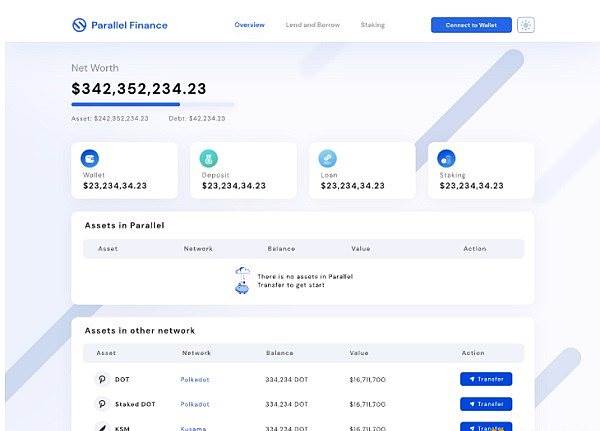The width and height of the screenshot is (600, 431).
Task: Click the Deposit card icon
Action: 209,158
